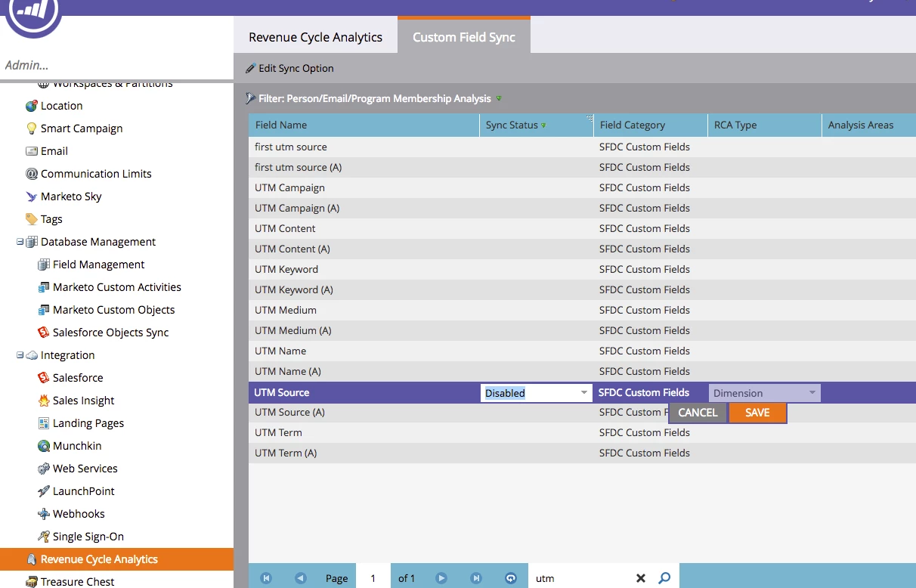Open the filter dropdown arrow

click(x=499, y=99)
